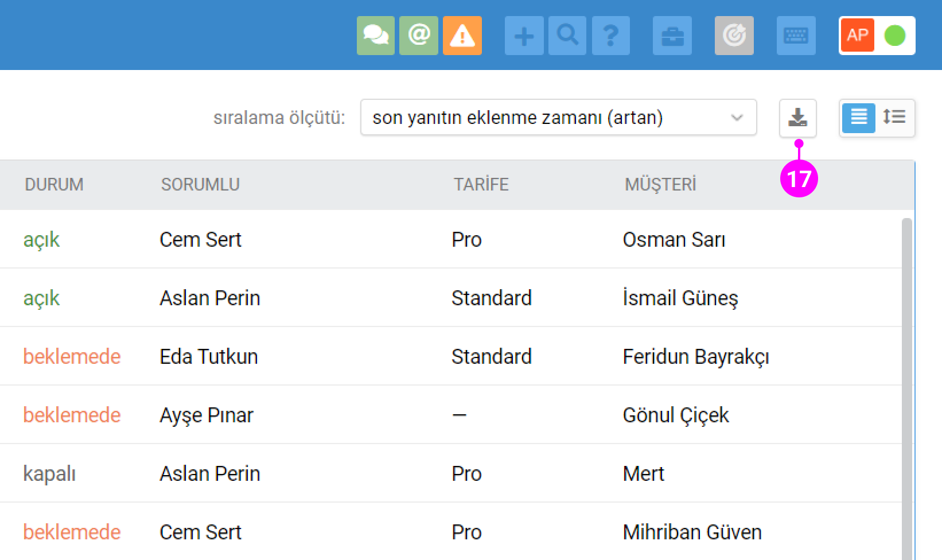Open the ticket for customer Osman Sarı

point(674,239)
